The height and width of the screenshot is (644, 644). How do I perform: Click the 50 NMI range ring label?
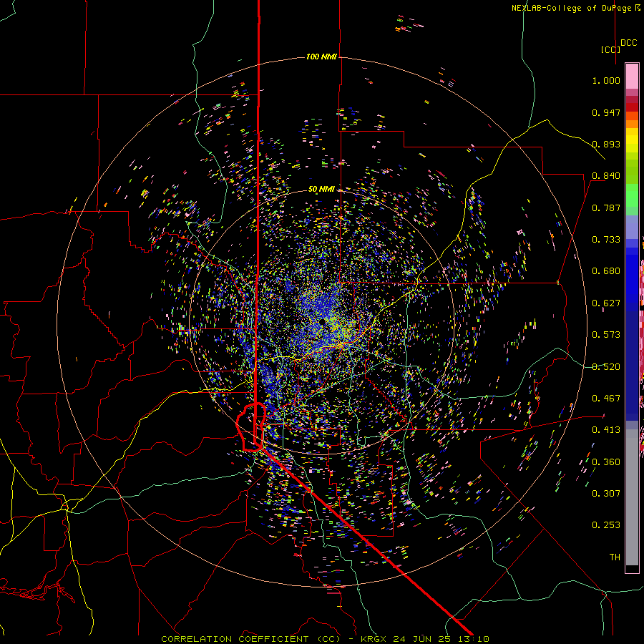(x=321, y=190)
